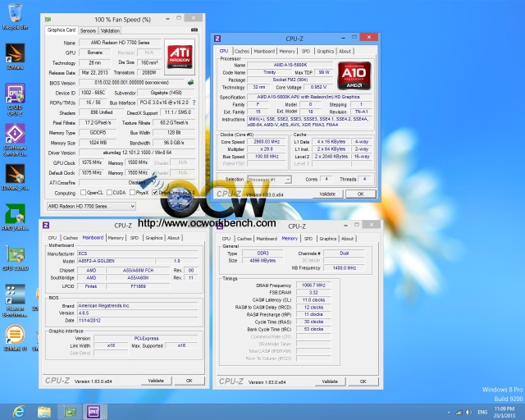This screenshot has width=525, height=420.
Task: Open the Graphics tab in the top CPU-Z window
Action: (x=326, y=51)
